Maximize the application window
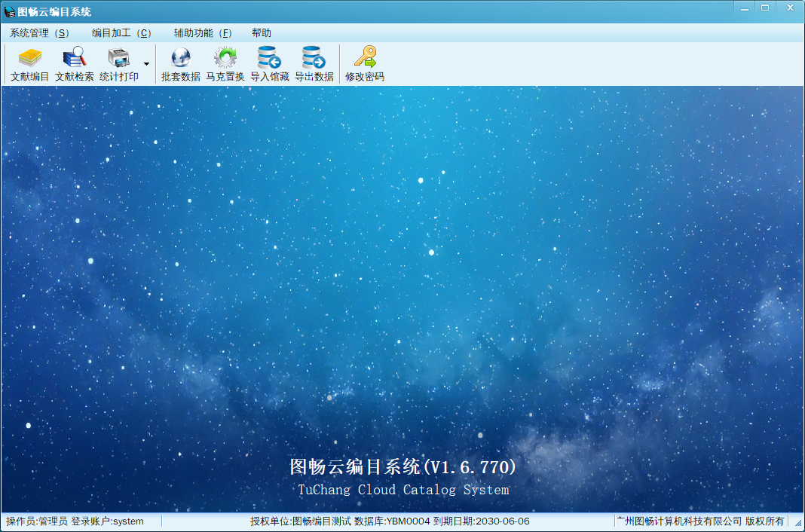This screenshot has width=805, height=532. click(765, 8)
